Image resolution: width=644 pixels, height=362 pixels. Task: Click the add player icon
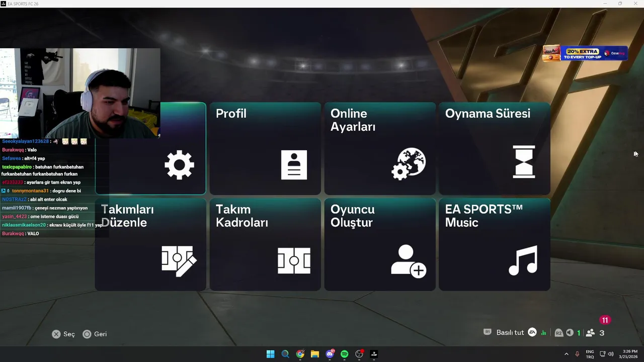click(x=409, y=261)
